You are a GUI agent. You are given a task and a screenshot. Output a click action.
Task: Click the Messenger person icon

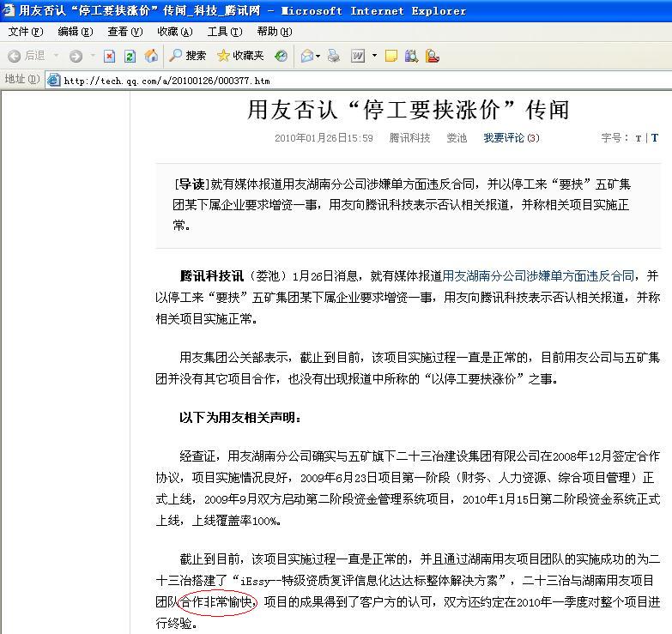[432, 56]
